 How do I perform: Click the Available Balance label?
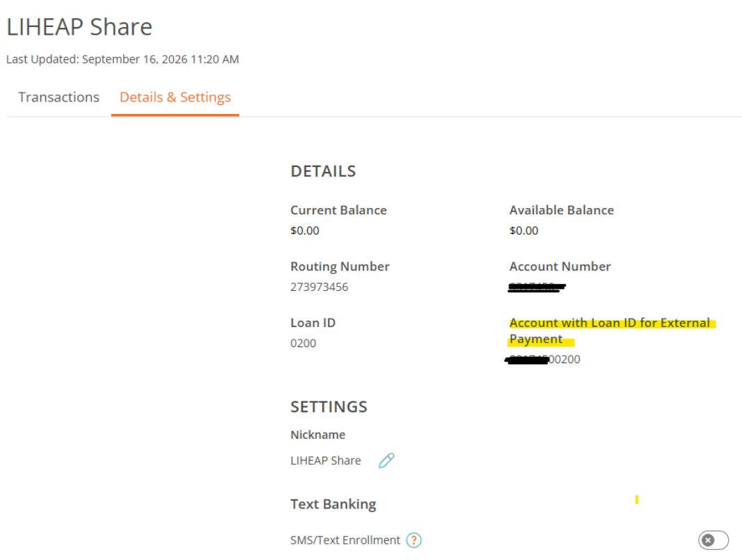coord(562,210)
